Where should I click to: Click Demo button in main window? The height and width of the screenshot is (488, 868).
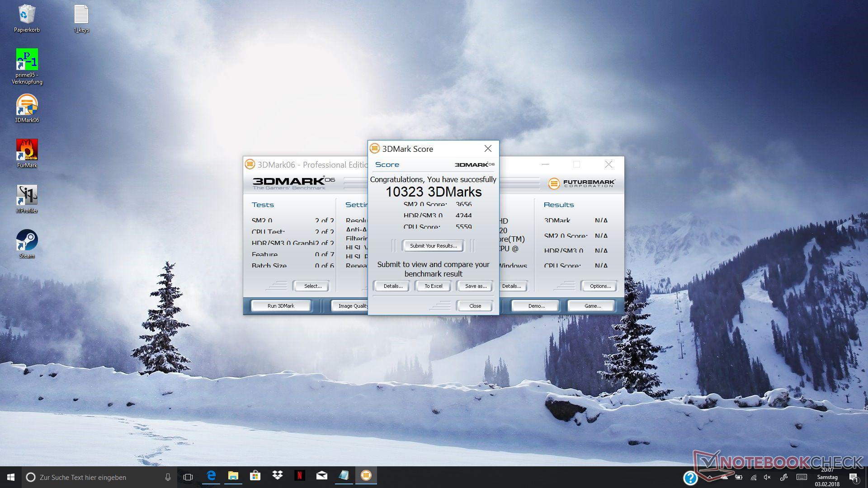coord(536,306)
